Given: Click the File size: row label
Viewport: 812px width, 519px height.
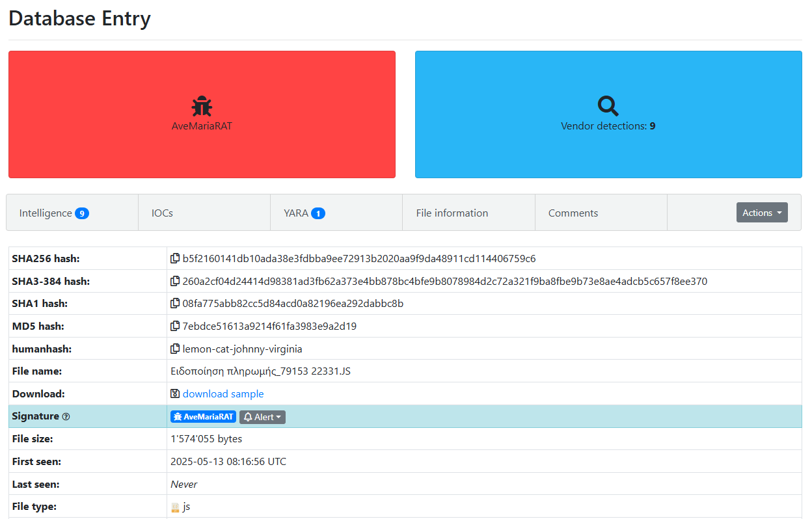Looking at the screenshot, I should (x=33, y=439).
